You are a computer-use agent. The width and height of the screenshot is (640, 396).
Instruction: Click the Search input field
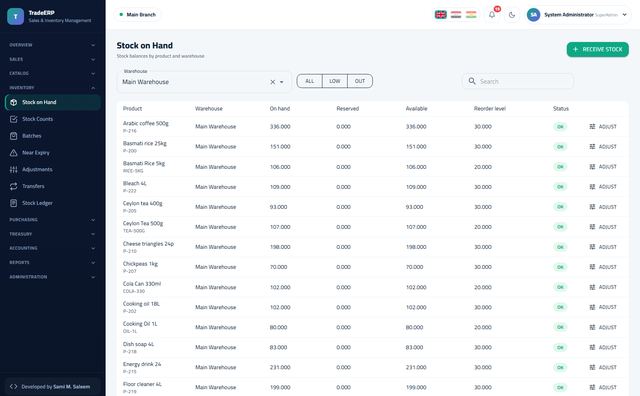[518, 81]
